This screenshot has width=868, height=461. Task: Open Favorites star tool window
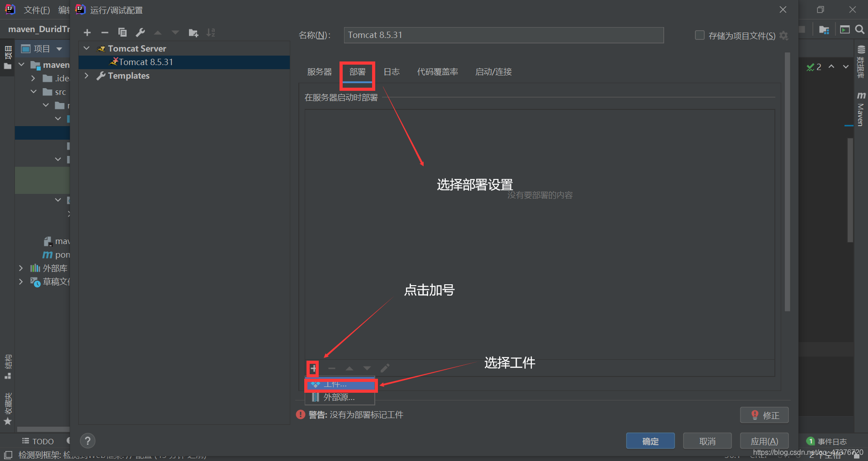[x=8, y=409]
